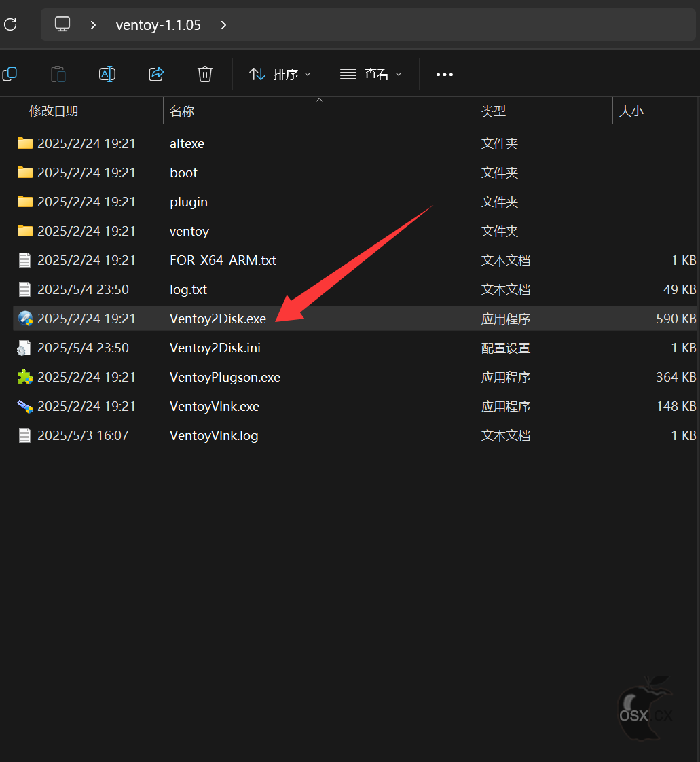Viewport: 700px width, 762px height.
Task: Select the plugin folder name
Action: [189, 202]
